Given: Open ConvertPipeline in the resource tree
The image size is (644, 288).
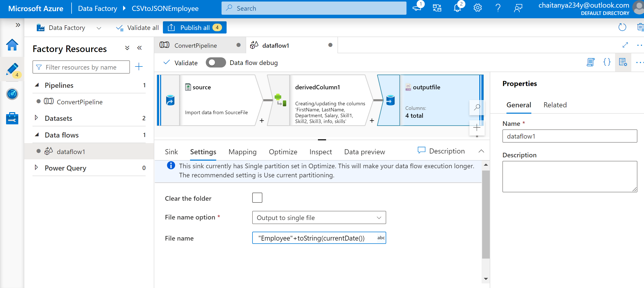Looking at the screenshot, I should [79, 102].
